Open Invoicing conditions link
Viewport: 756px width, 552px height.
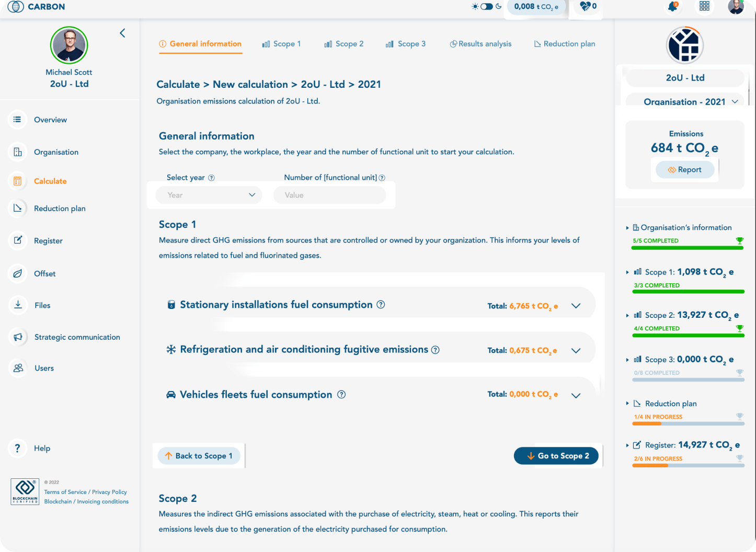click(x=103, y=501)
